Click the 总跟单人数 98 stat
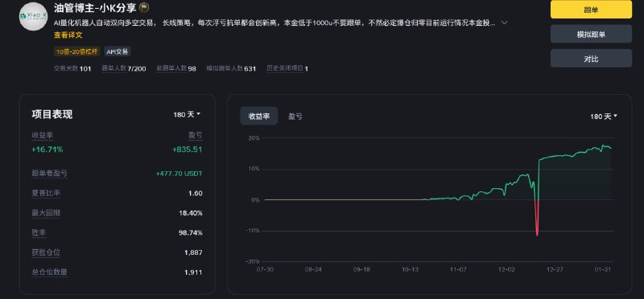The width and height of the screenshot is (644, 299). (x=176, y=68)
